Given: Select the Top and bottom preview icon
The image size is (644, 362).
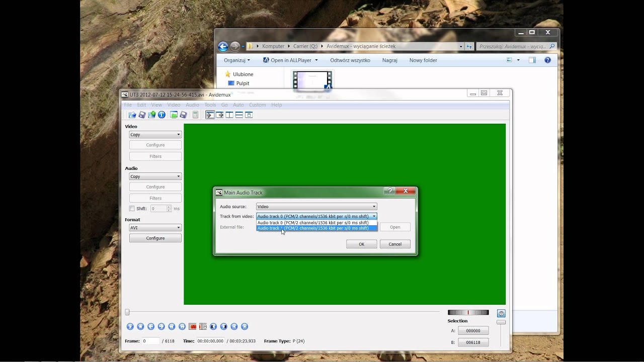Looking at the screenshot, I should (239, 115).
